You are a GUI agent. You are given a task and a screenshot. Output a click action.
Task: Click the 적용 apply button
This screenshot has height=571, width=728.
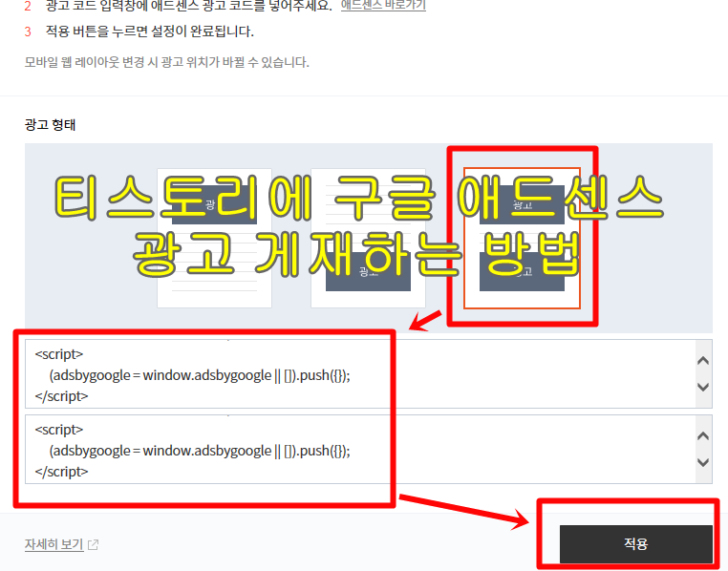(x=635, y=543)
